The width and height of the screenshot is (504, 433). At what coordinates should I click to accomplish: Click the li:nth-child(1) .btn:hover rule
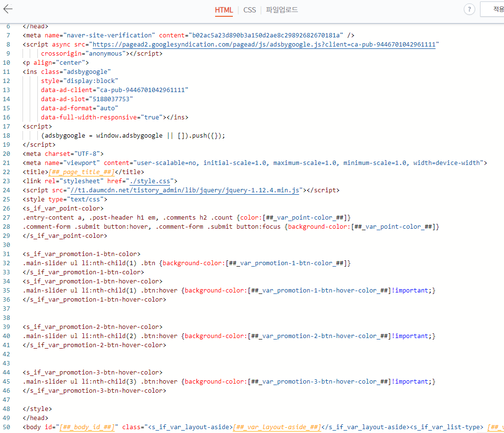pos(229,291)
